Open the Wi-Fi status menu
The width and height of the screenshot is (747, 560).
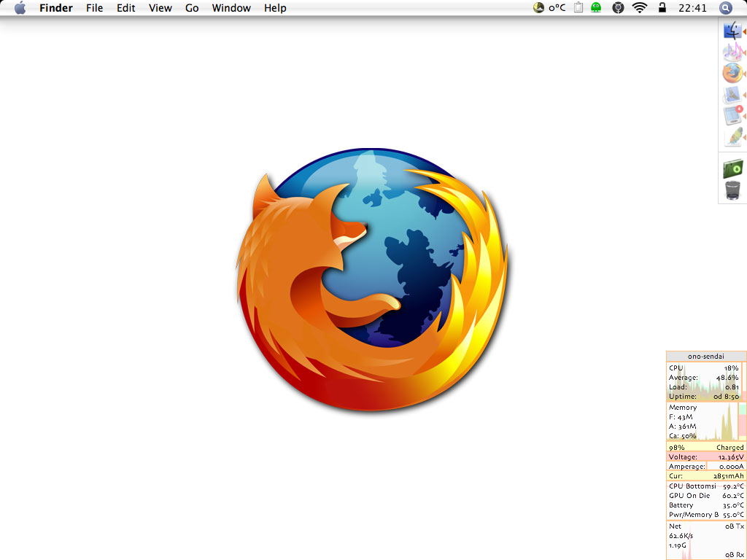(x=639, y=7)
